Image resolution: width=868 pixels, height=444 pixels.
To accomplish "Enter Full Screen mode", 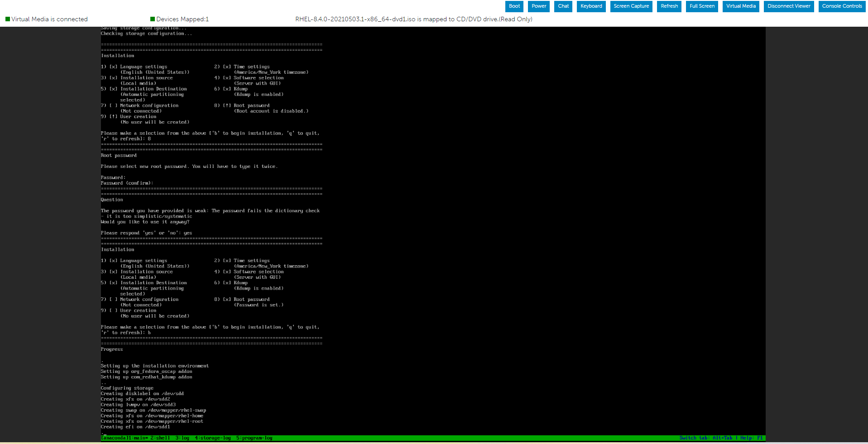I will coord(701,6).
